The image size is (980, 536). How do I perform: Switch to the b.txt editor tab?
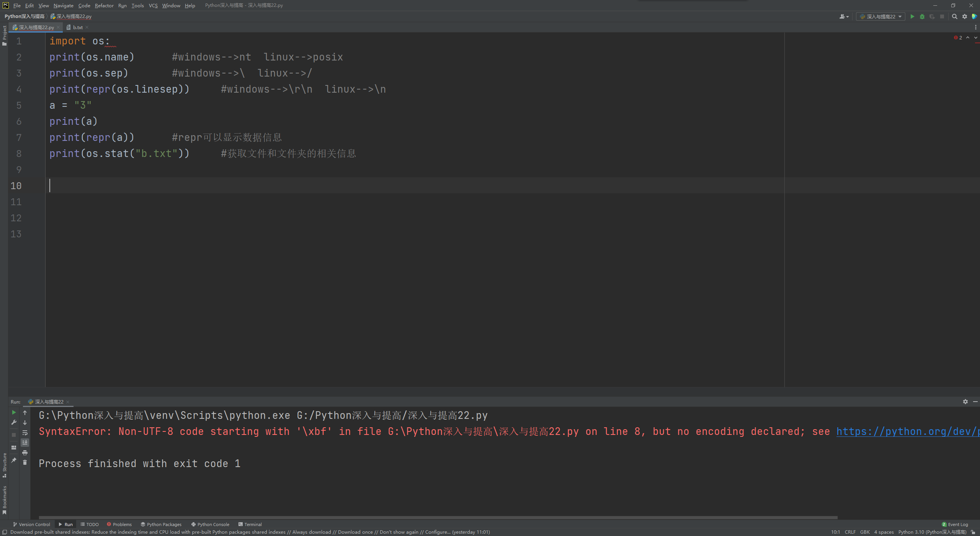(77, 27)
